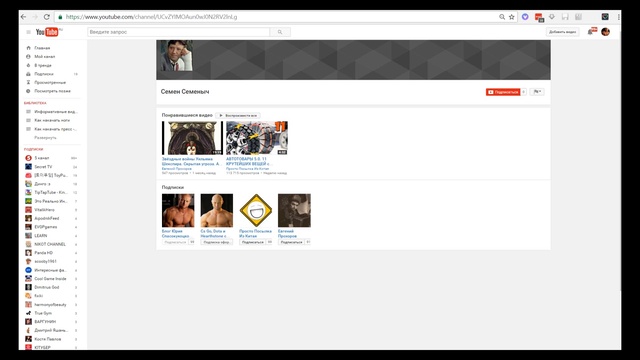Click the red extension icon in the toolbar
The width and height of the screenshot is (640, 360).
click(x=539, y=17)
